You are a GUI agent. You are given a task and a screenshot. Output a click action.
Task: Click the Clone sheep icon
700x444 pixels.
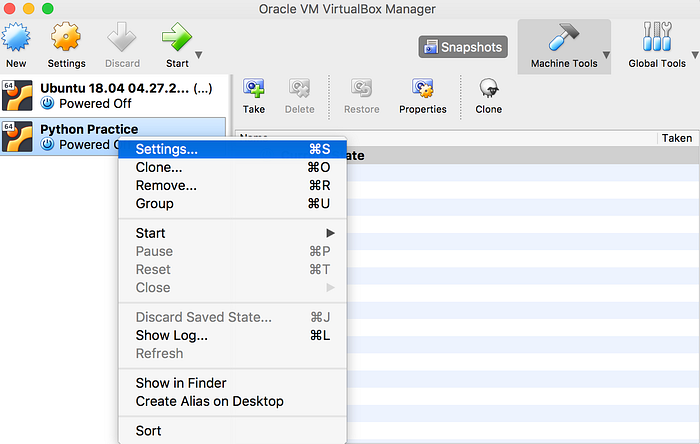pos(488,88)
